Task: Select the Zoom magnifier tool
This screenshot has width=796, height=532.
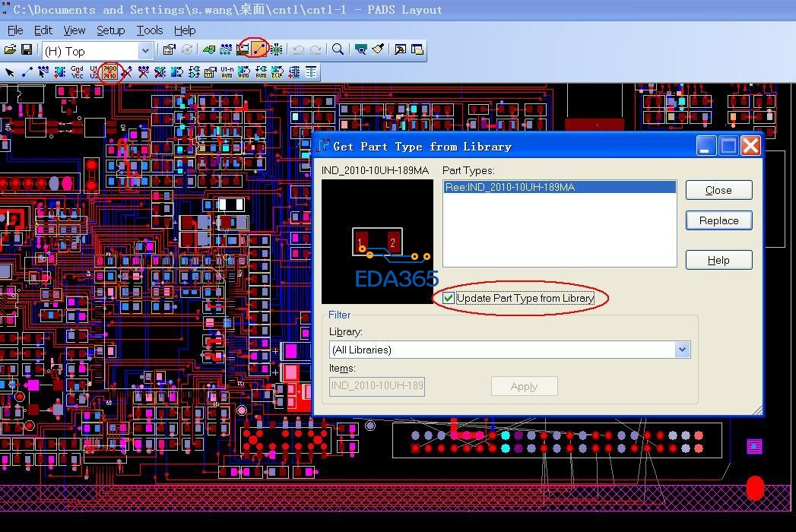Action: coord(338,49)
